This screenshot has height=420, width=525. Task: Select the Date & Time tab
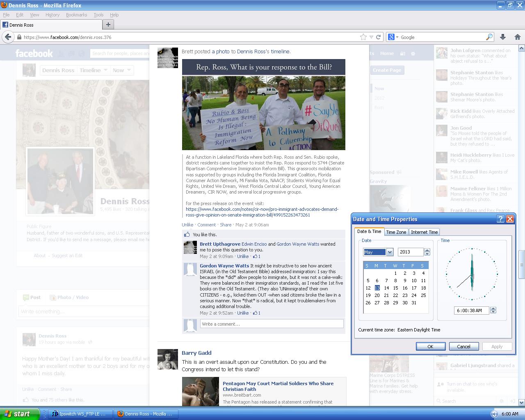click(x=369, y=231)
